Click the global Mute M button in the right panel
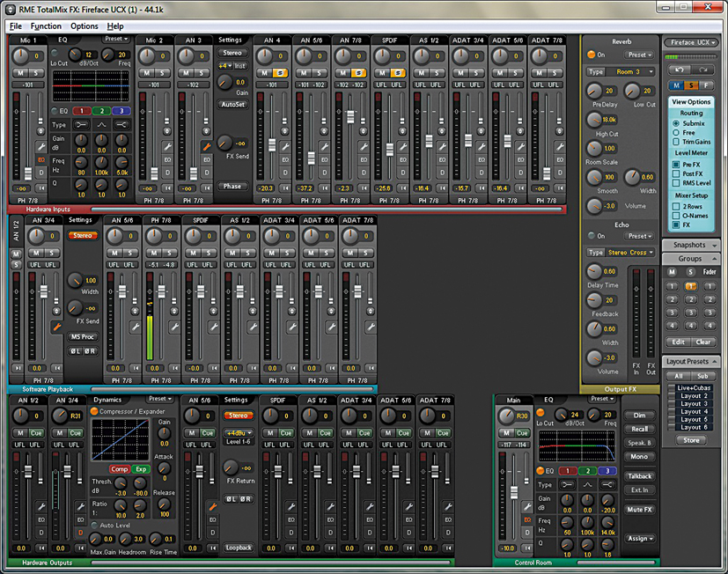 pos(676,85)
